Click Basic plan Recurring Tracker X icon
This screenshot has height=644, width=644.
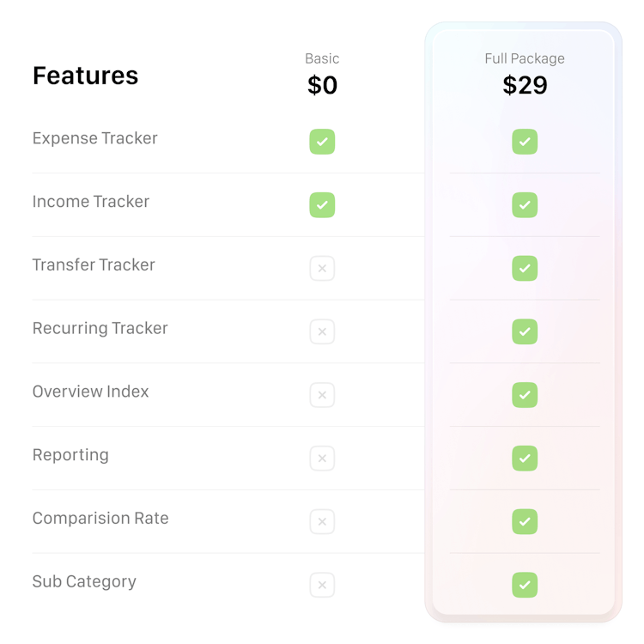322,331
